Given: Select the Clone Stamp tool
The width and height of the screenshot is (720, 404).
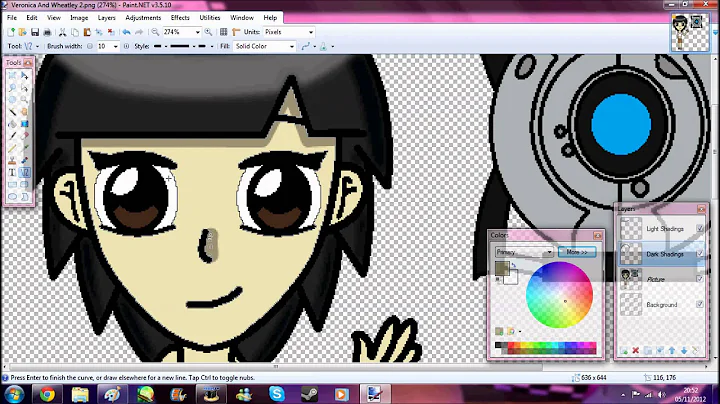Looking at the screenshot, I should coord(12,160).
